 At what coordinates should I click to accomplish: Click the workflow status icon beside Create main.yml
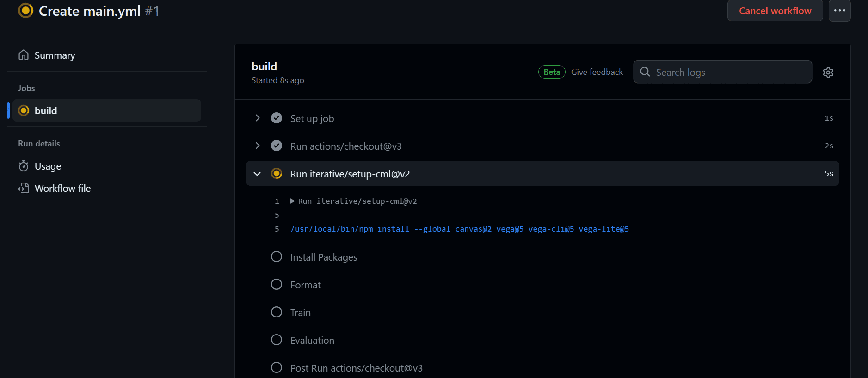(25, 10)
